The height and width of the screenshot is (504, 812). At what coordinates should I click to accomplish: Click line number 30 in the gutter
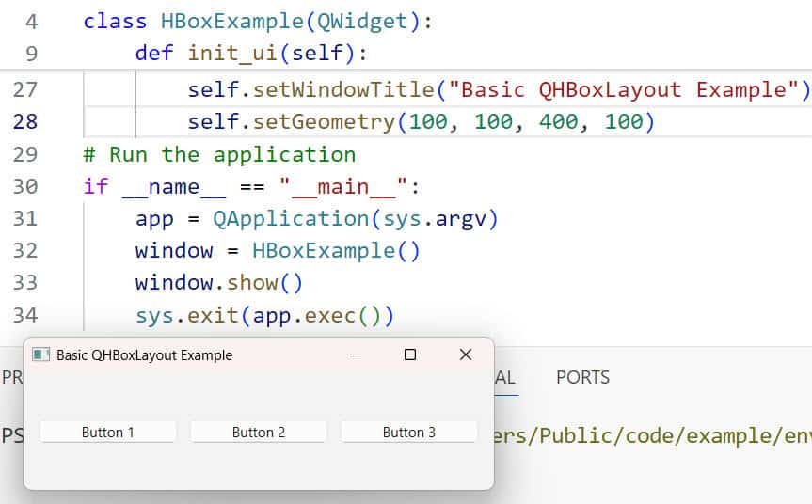tap(25, 187)
